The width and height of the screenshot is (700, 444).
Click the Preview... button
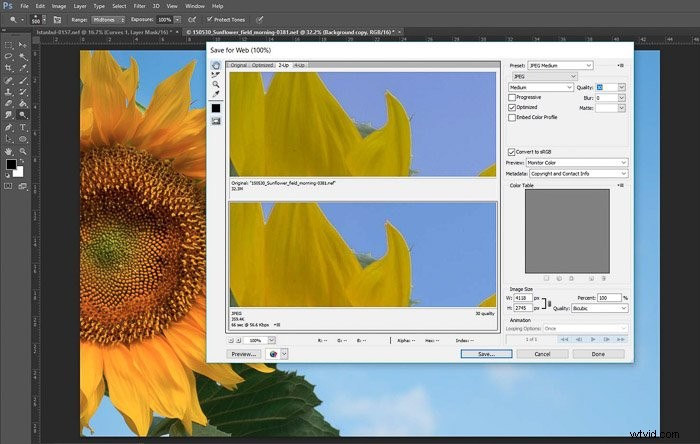tap(244, 354)
